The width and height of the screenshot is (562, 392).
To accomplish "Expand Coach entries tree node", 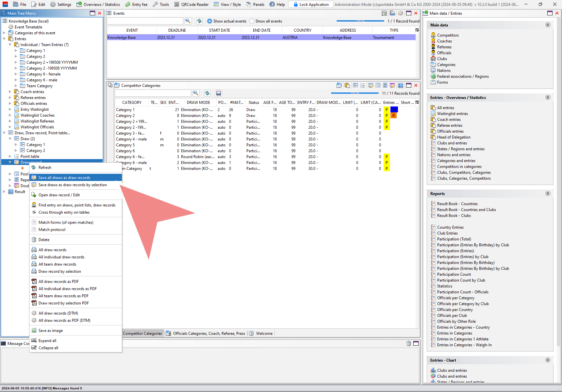I will [10, 92].
